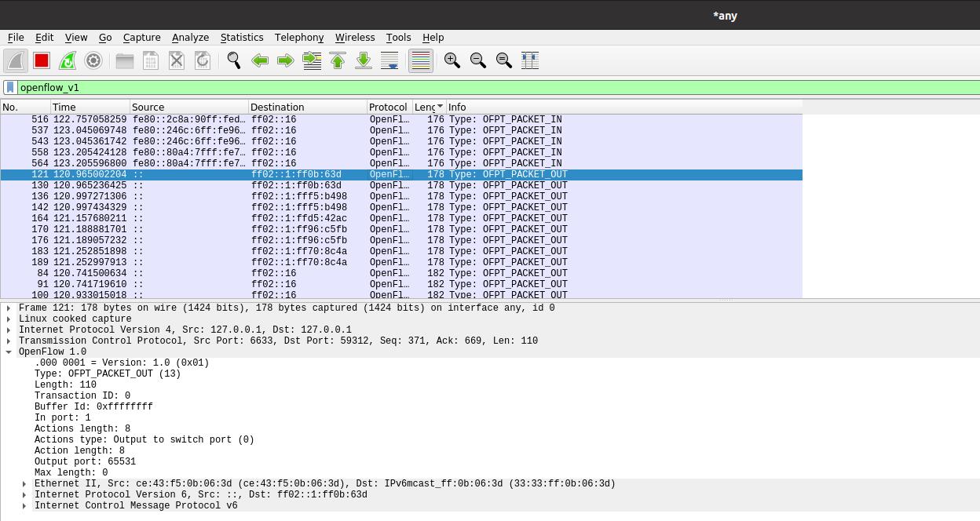Screen dimensions: 980x521
Task: Jump to the last packet
Action: coord(364,60)
